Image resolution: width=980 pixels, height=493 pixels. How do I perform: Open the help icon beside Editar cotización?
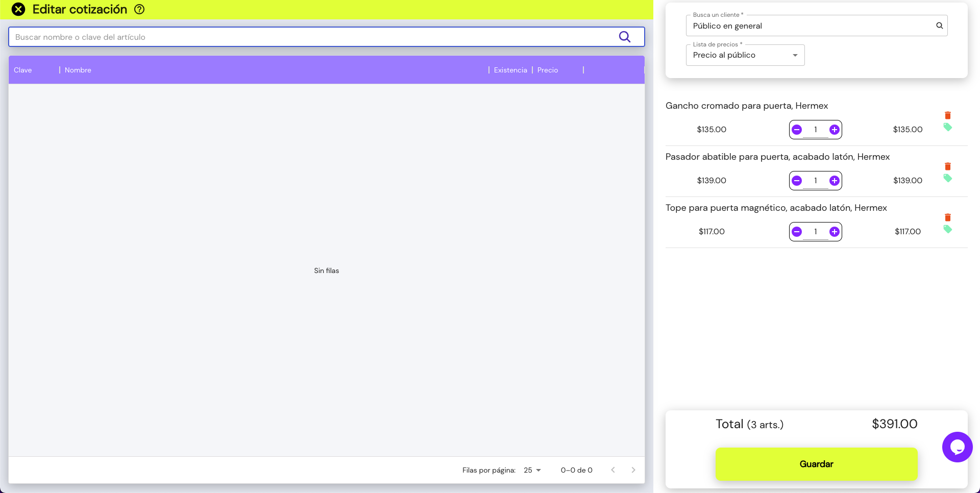pyautogui.click(x=139, y=9)
